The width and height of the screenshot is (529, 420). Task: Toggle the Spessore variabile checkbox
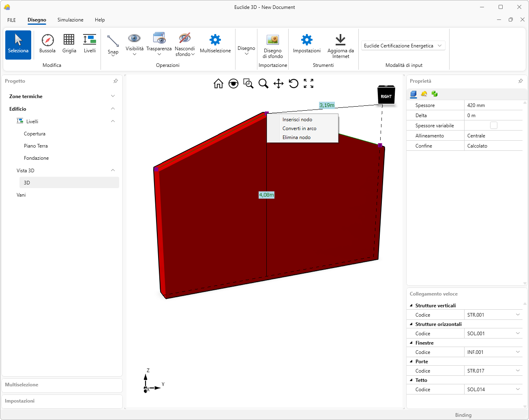point(493,126)
